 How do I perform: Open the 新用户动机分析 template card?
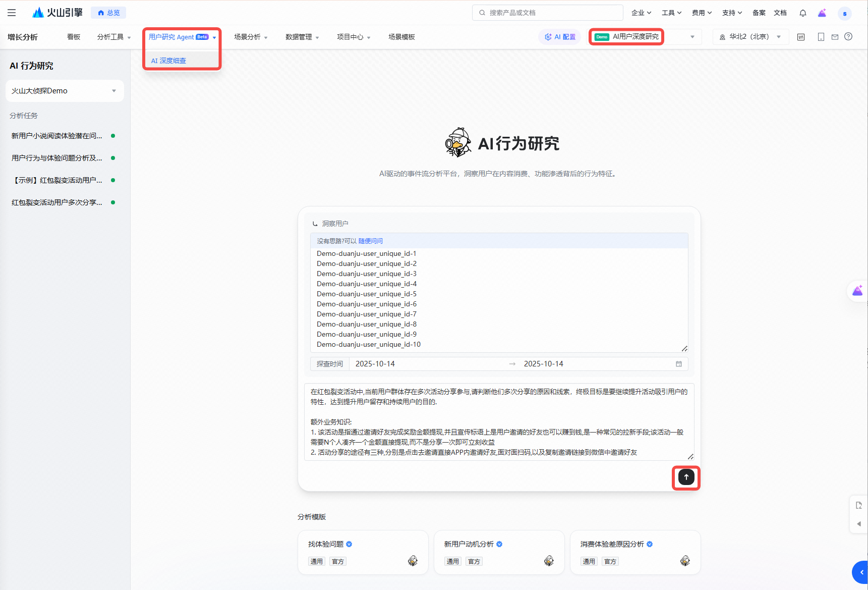(499, 552)
